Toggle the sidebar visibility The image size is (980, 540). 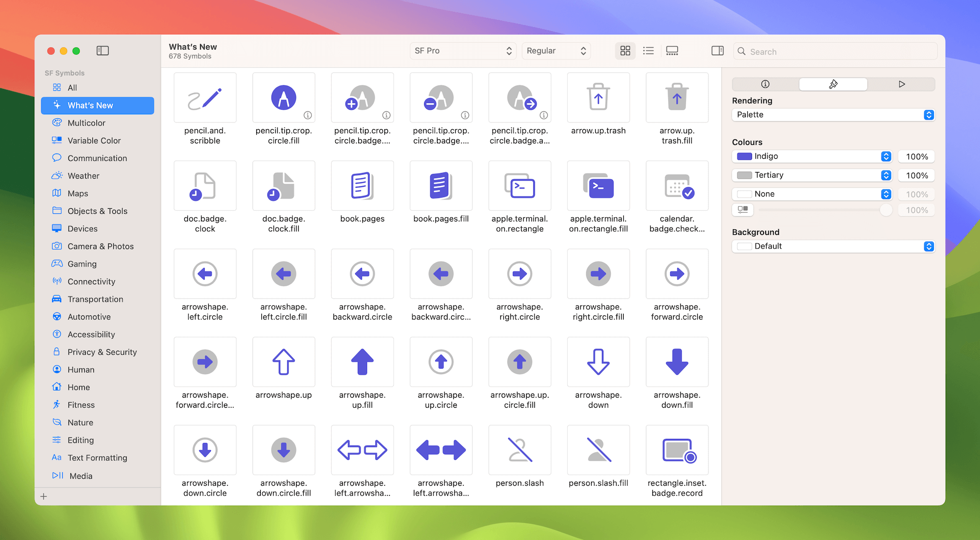pyautogui.click(x=103, y=51)
